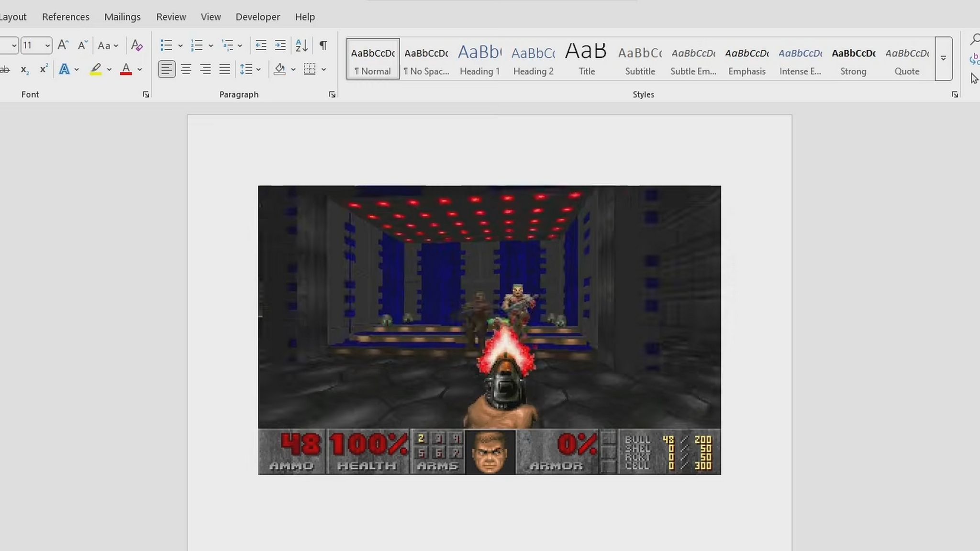
Task: Apply the Heading 1 style
Action: click(x=479, y=58)
